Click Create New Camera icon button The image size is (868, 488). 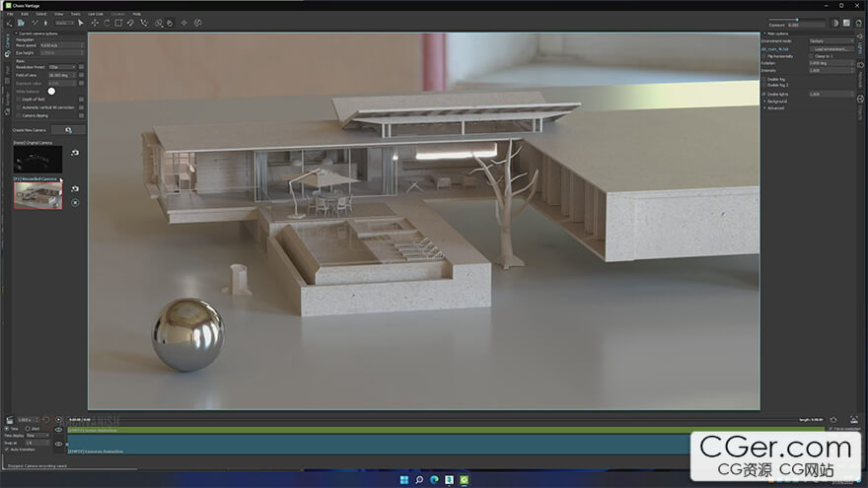pyautogui.click(x=68, y=129)
